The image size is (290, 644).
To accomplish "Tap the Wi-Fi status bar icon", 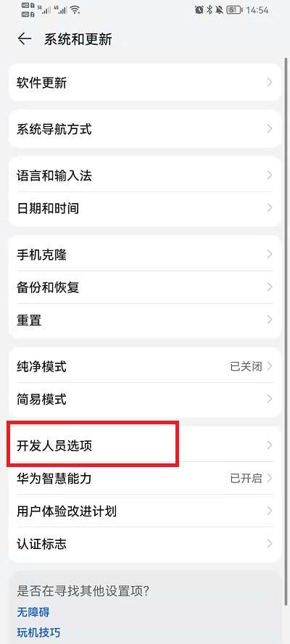I will (75, 10).
